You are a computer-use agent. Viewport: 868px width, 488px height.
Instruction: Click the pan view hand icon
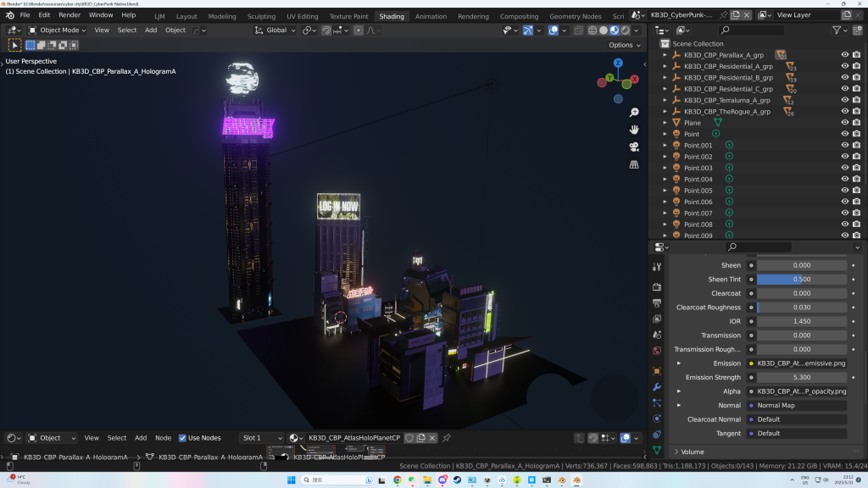[634, 130]
